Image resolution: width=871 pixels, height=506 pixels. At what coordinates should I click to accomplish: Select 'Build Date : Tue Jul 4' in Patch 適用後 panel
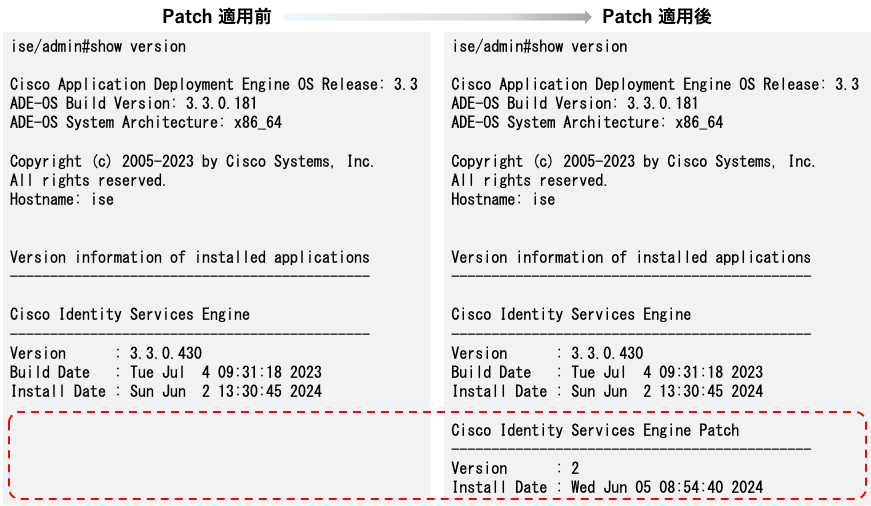[607, 372]
